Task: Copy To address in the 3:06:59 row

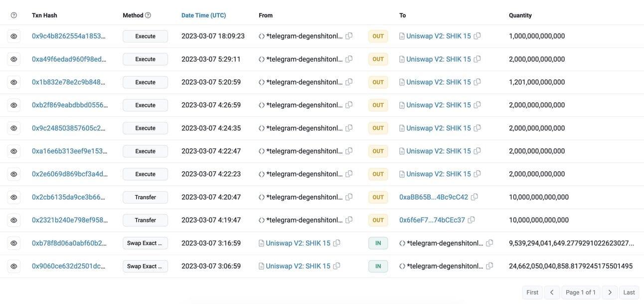Action: click(x=489, y=266)
